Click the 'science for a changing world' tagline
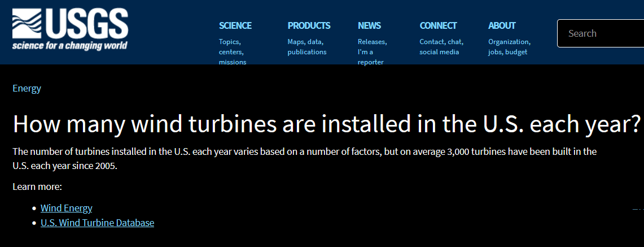This screenshot has height=247, width=644. click(70, 45)
